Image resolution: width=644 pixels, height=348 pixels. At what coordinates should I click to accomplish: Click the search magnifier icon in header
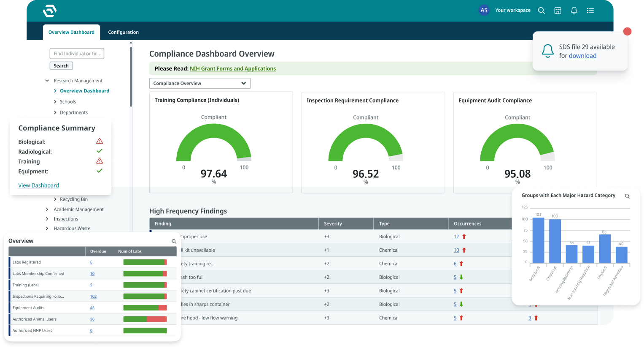[542, 11]
